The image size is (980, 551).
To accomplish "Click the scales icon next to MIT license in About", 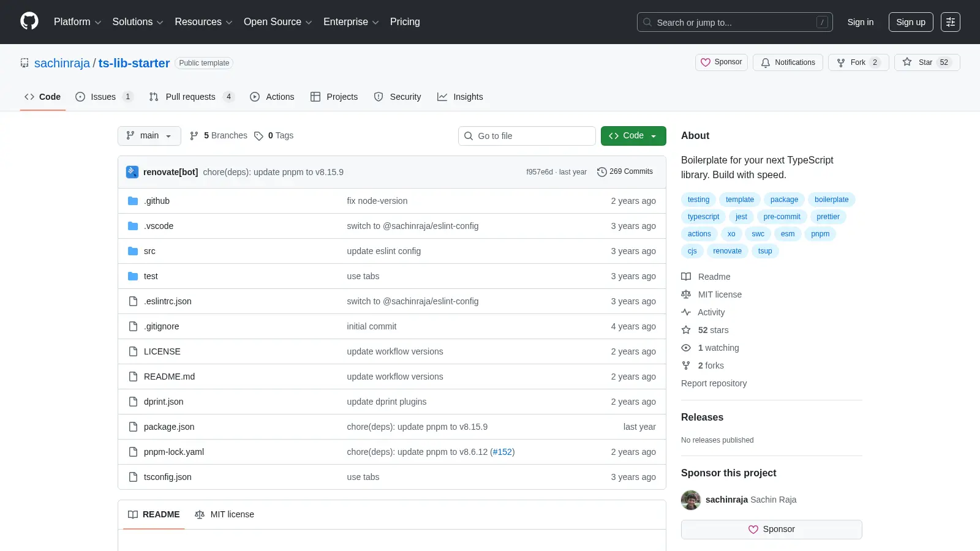I will click(686, 294).
